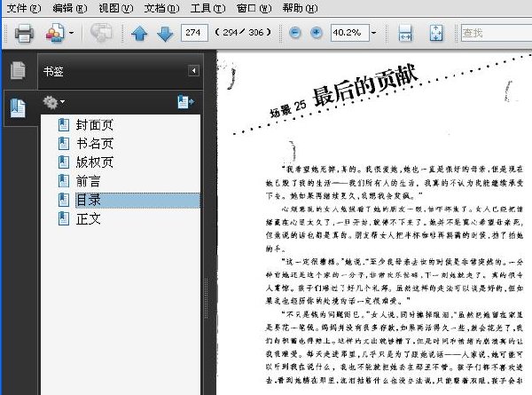Expand the collaborate icon dropdown arrow
This screenshot has width=532, height=395.
(71, 33)
